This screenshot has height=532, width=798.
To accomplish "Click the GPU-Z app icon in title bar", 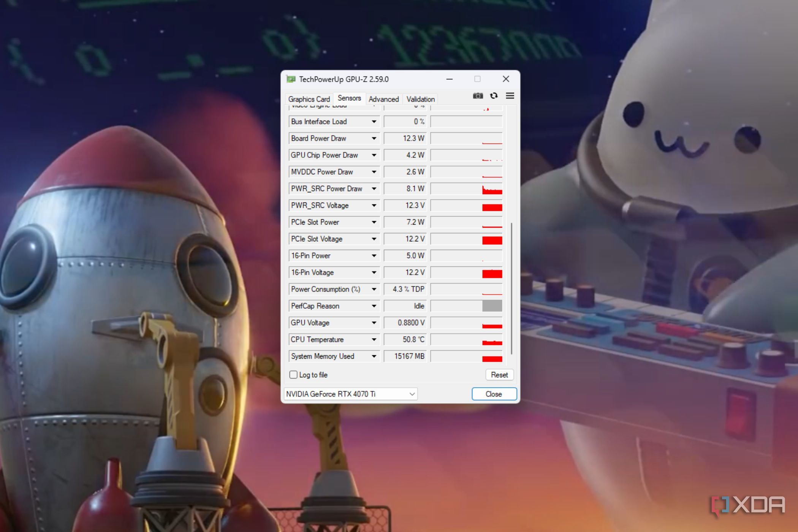I will pyautogui.click(x=291, y=79).
